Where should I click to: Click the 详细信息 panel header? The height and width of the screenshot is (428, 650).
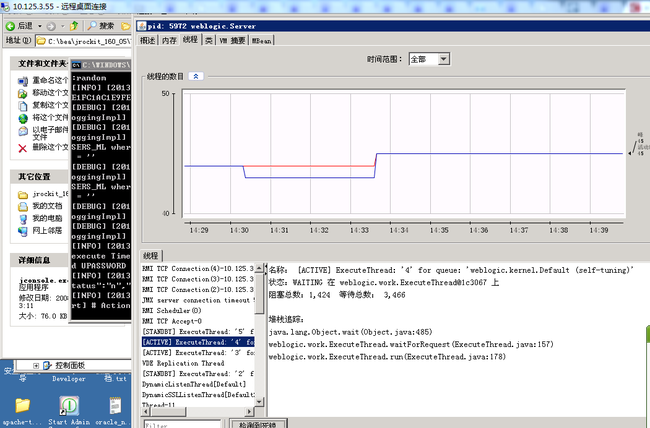click(x=40, y=260)
